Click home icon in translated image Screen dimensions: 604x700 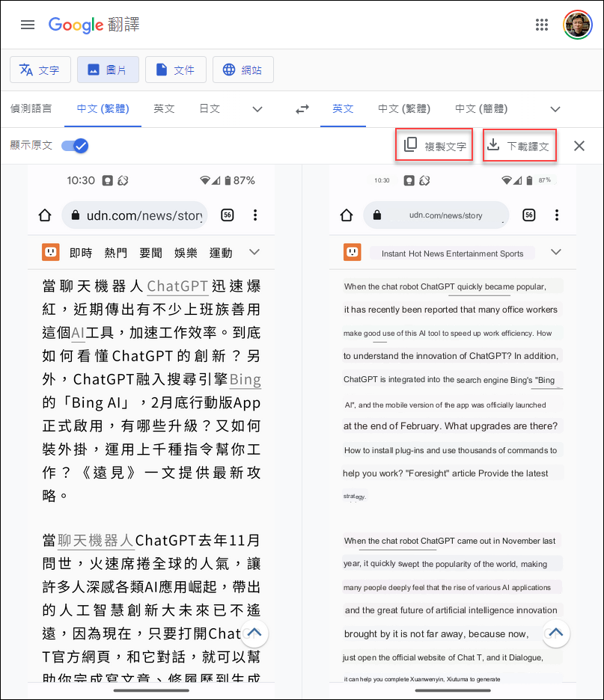[x=347, y=215]
